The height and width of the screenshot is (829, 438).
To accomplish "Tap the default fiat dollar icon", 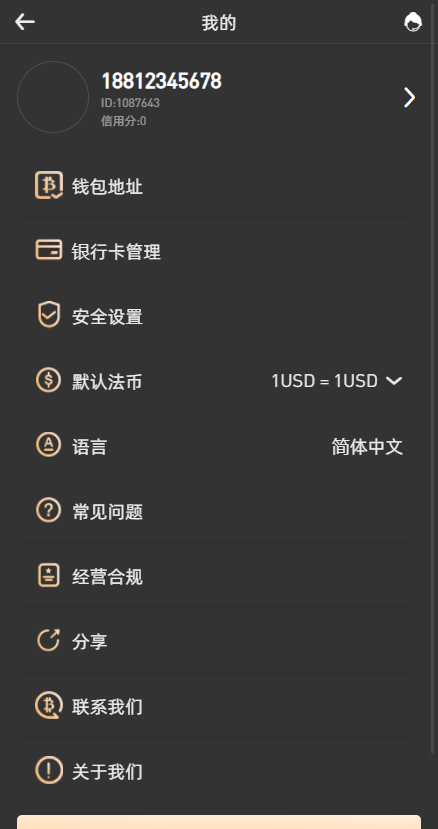I will [49, 380].
